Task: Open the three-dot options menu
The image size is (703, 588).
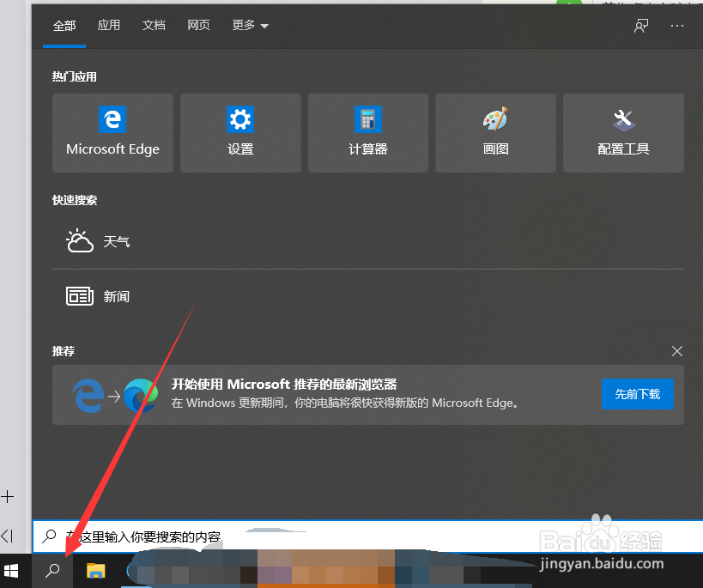Action: [x=677, y=26]
